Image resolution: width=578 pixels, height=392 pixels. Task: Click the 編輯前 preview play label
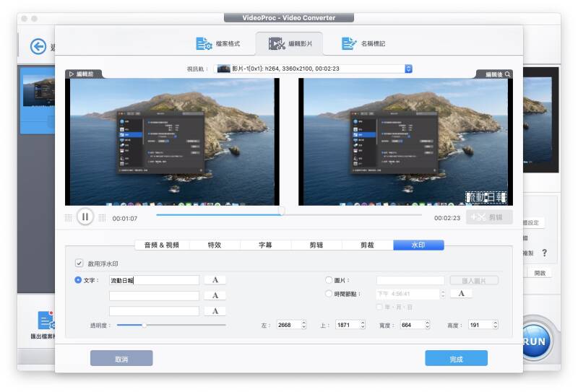(82, 74)
